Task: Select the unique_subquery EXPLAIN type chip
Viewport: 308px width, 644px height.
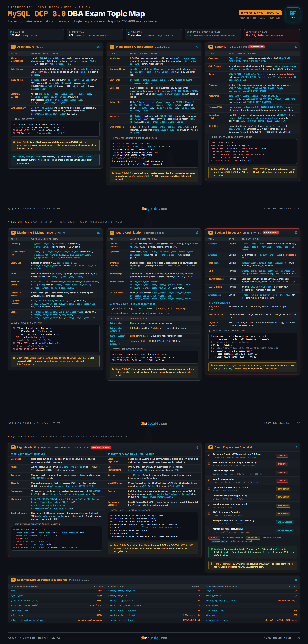Action: 120,313
